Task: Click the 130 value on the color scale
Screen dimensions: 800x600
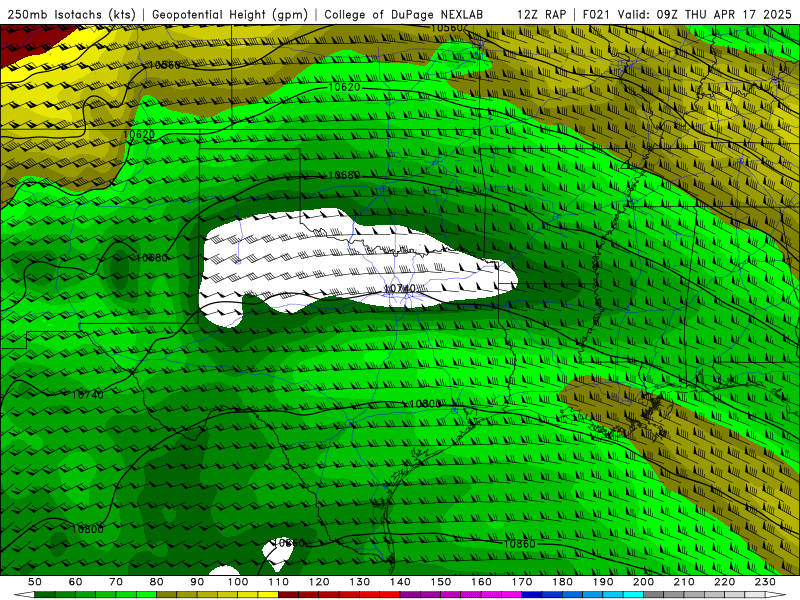Action: [x=360, y=582]
